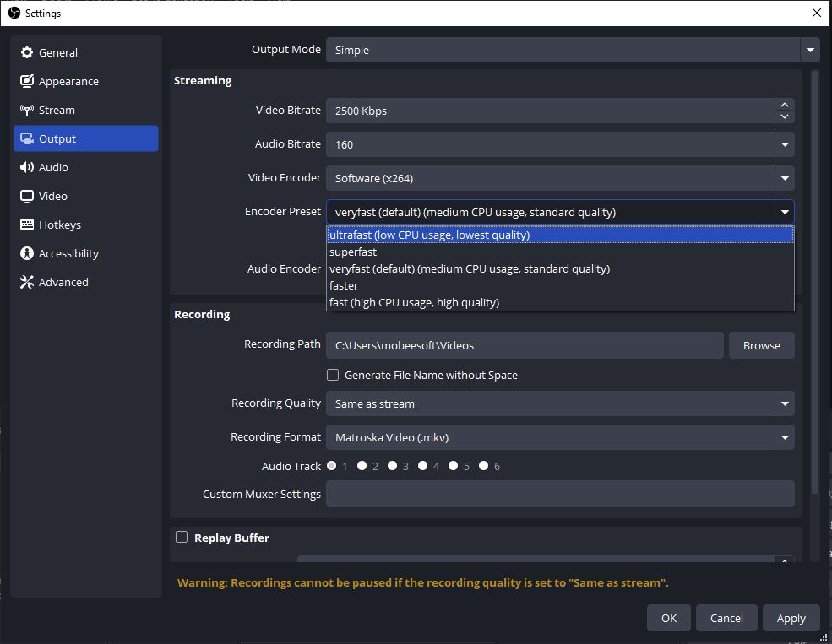Click the Custom Muxer Settings field

pos(559,494)
